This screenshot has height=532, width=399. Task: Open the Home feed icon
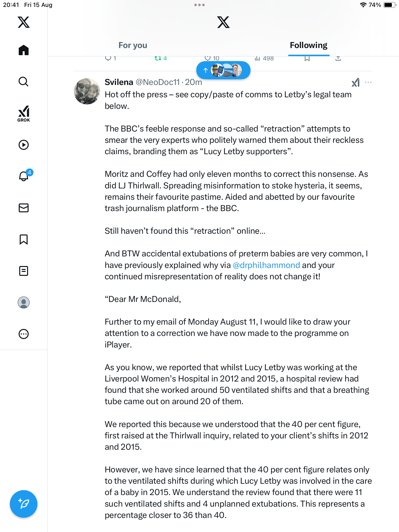pyautogui.click(x=24, y=50)
